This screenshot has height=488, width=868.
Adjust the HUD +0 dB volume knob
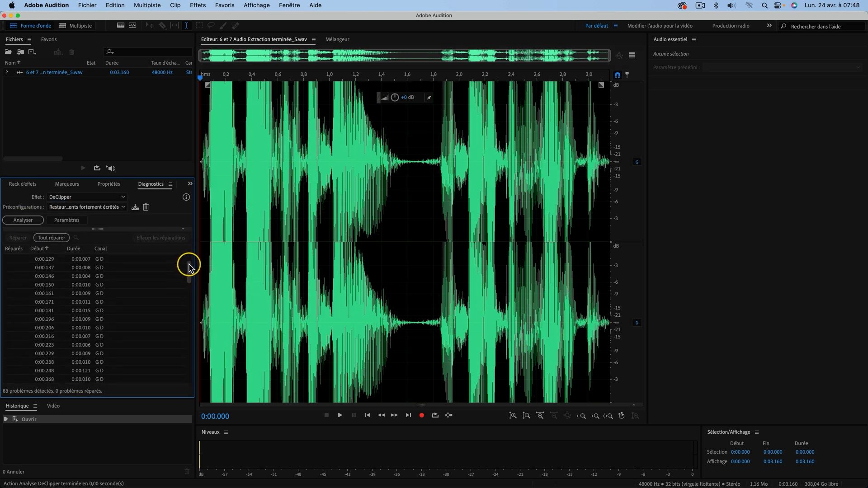pos(395,97)
